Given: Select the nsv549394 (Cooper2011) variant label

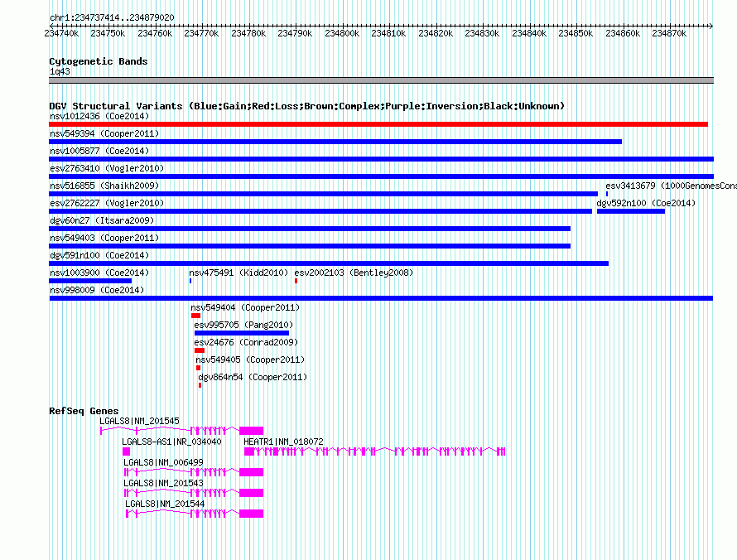Looking at the screenshot, I should coord(104,133).
